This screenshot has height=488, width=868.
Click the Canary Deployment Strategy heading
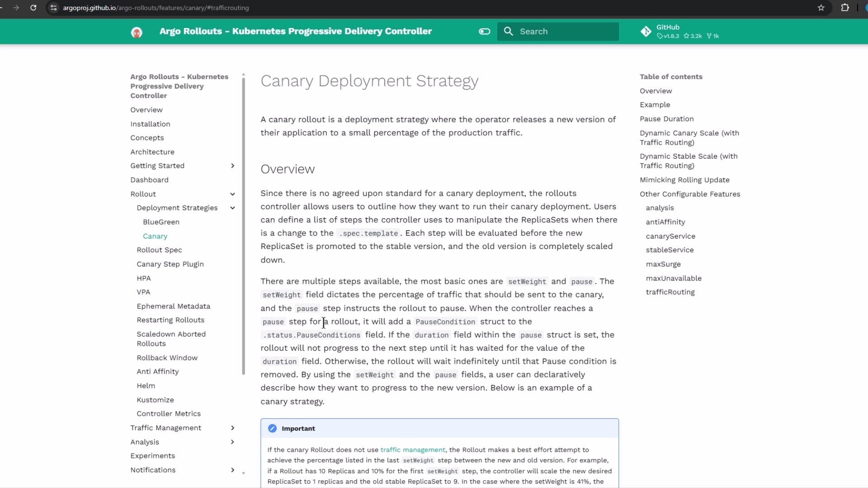point(369,81)
